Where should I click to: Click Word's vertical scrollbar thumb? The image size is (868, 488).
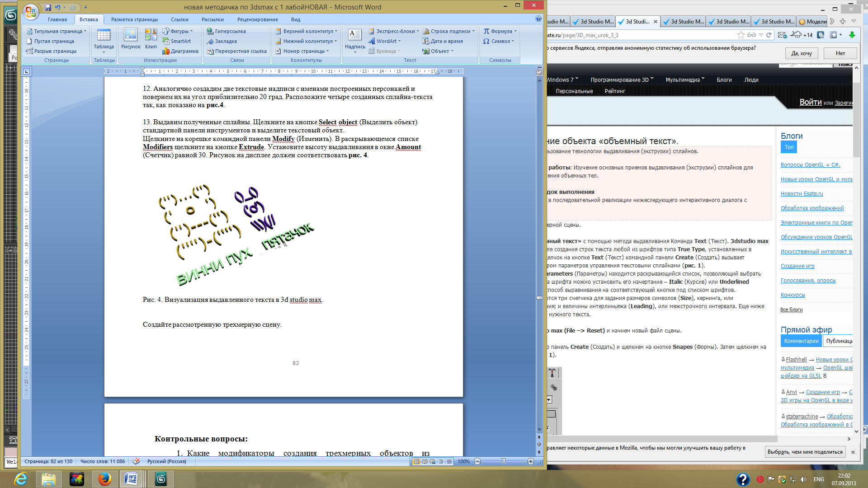point(539,298)
